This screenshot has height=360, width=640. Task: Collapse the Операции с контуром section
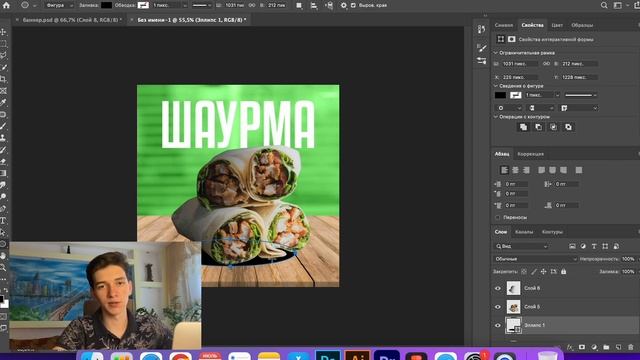pos(496,117)
